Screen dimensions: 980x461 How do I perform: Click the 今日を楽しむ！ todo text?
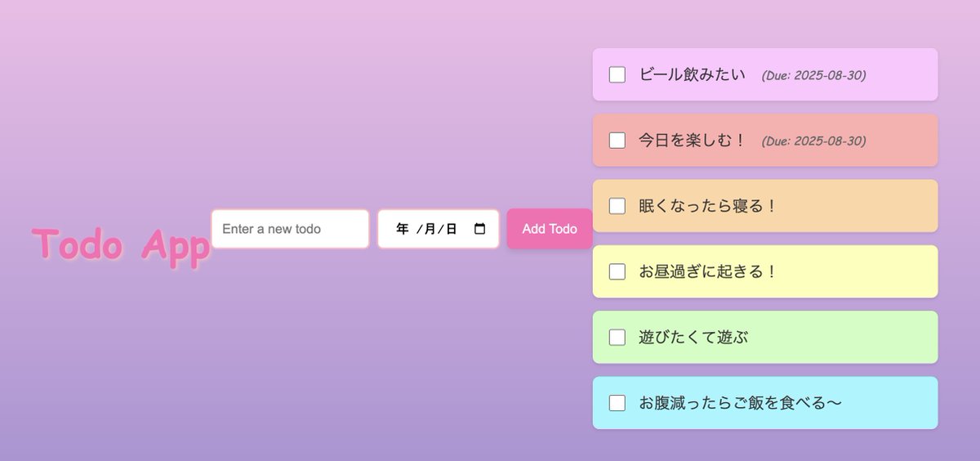click(693, 141)
